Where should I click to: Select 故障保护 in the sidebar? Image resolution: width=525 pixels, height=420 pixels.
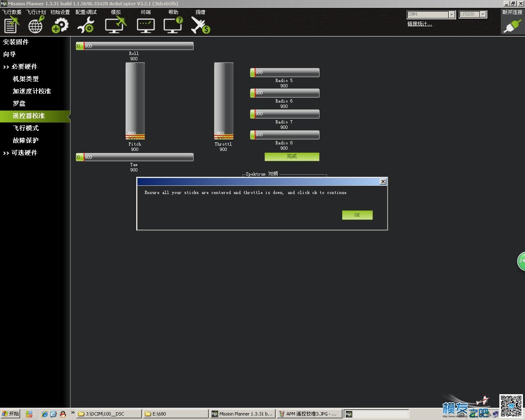(25, 140)
